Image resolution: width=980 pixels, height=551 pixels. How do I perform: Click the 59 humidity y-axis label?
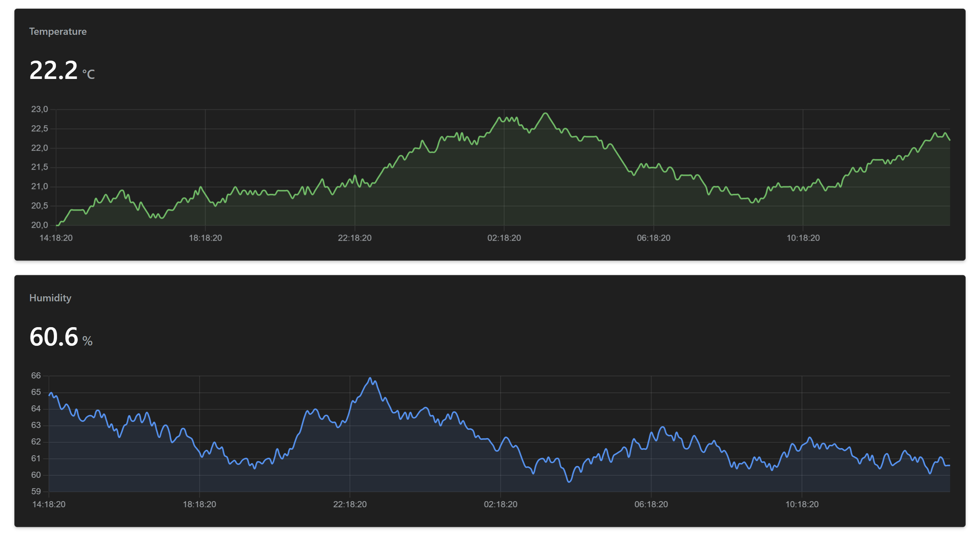36,492
